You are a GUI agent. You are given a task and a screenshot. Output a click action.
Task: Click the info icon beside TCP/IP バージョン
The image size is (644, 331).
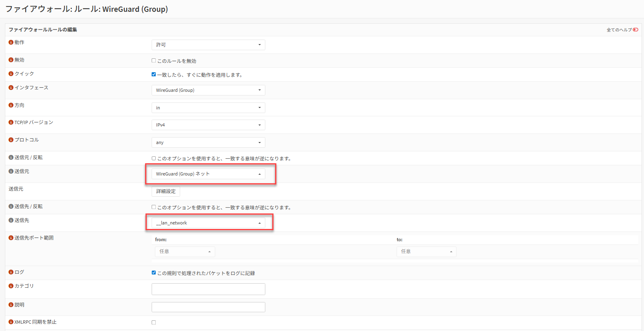pos(11,122)
